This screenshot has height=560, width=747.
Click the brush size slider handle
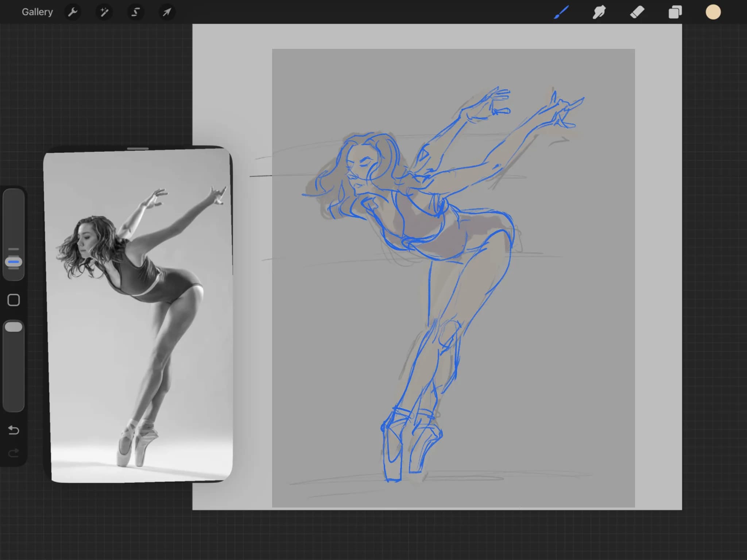coord(13,262)
